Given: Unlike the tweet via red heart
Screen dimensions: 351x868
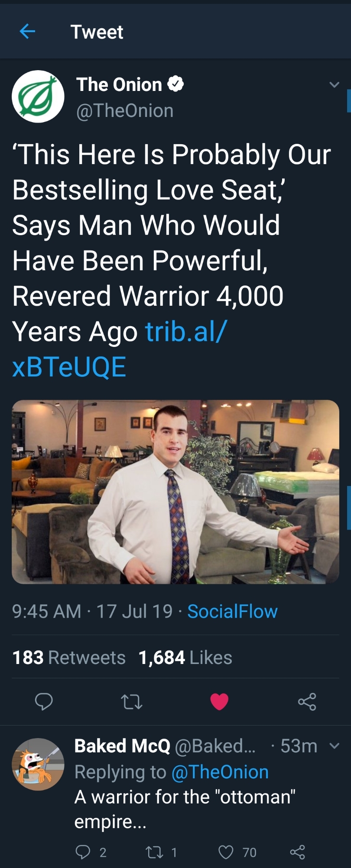Looking at the screenshot, I should point(219,702).
